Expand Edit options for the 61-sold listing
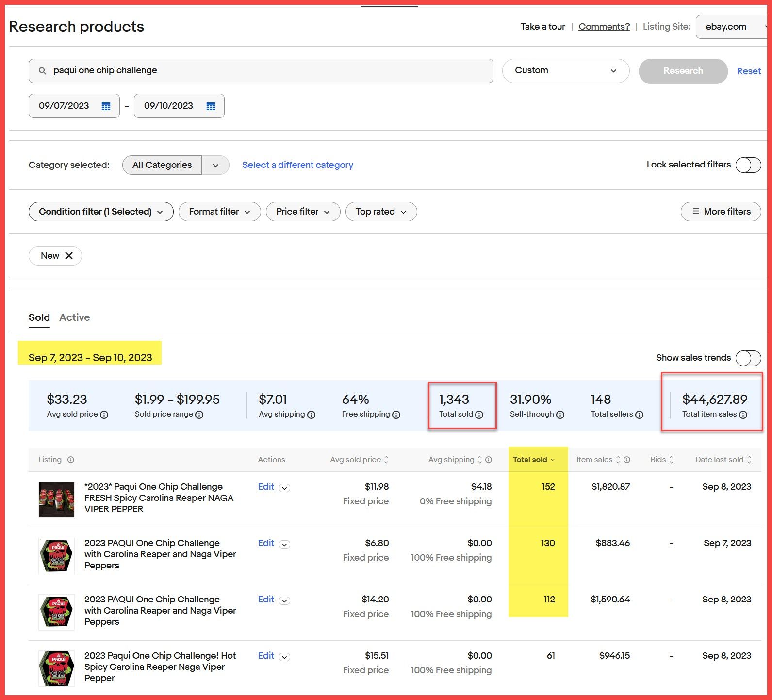 click(285, 657)
